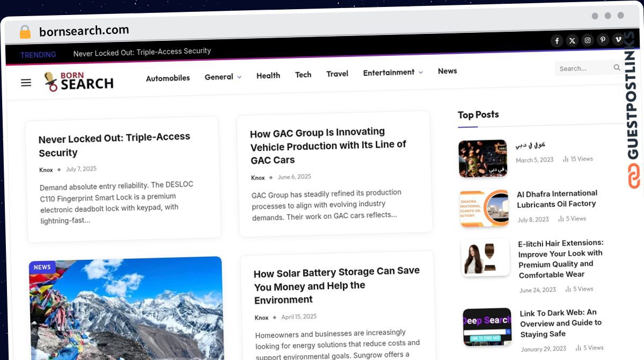644x360 pixels.
Task: Click the search magnifier icon
Action: pyautogui.click(x=617, y=68)
